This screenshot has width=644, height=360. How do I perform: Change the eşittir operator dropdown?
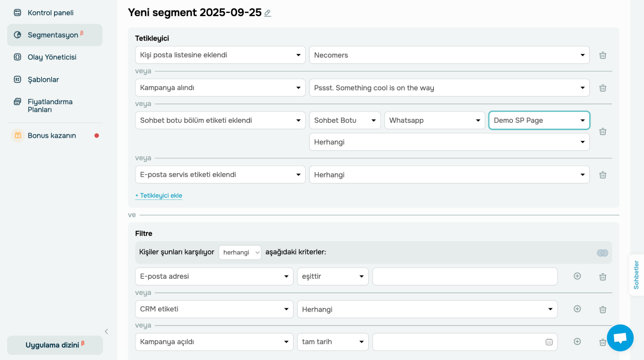[x=332, y=276]
